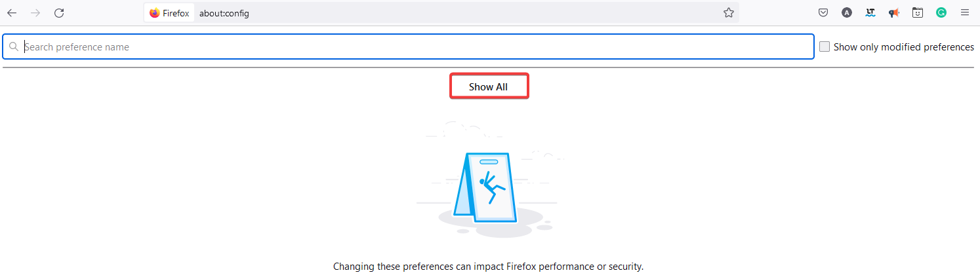This screenshot has width=980, height=279.
Task: Open the gray circled A extension icon
Action: point(847,13)
